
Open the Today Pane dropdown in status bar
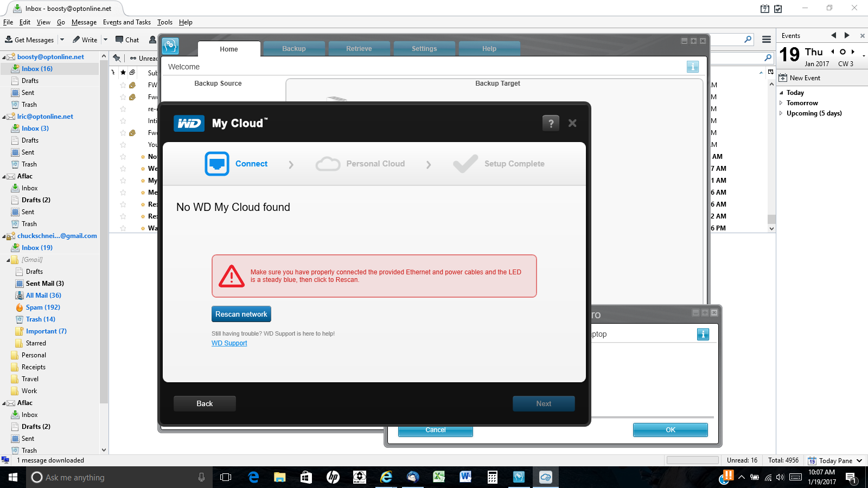(859, 460)
